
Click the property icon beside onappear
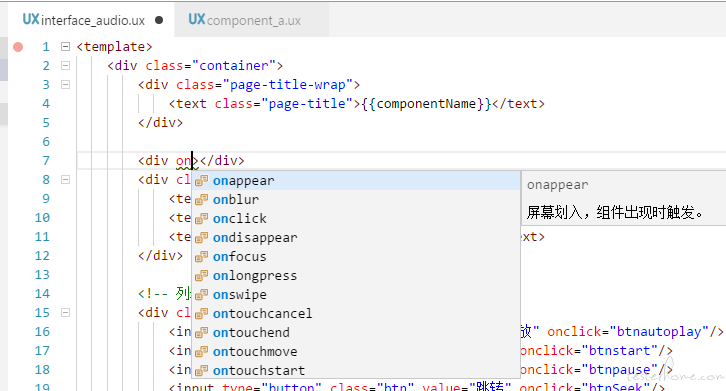click(x=201, y=181)
